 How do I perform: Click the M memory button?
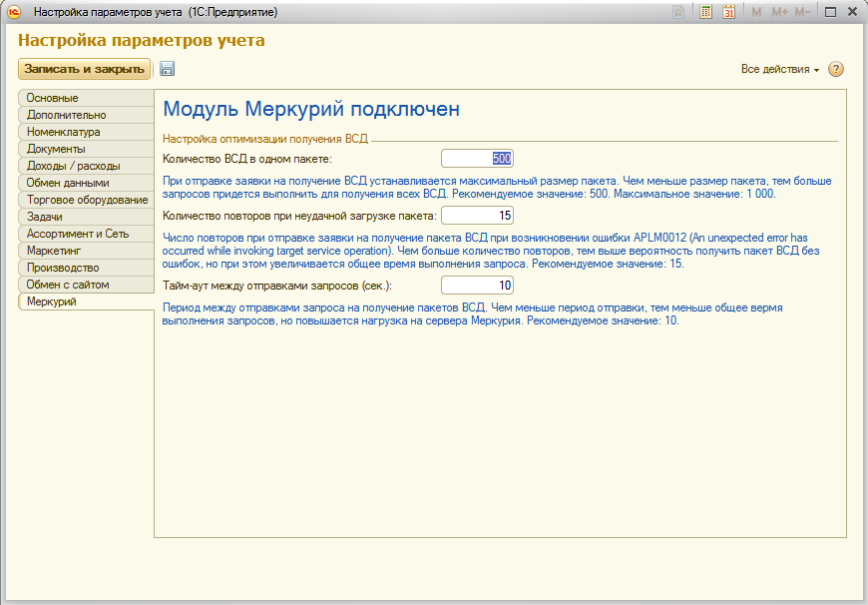click(756, 12)
